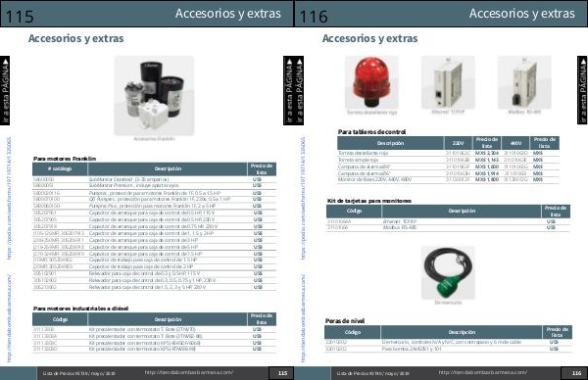Select the red flashing beacon image

click(371, 82)
